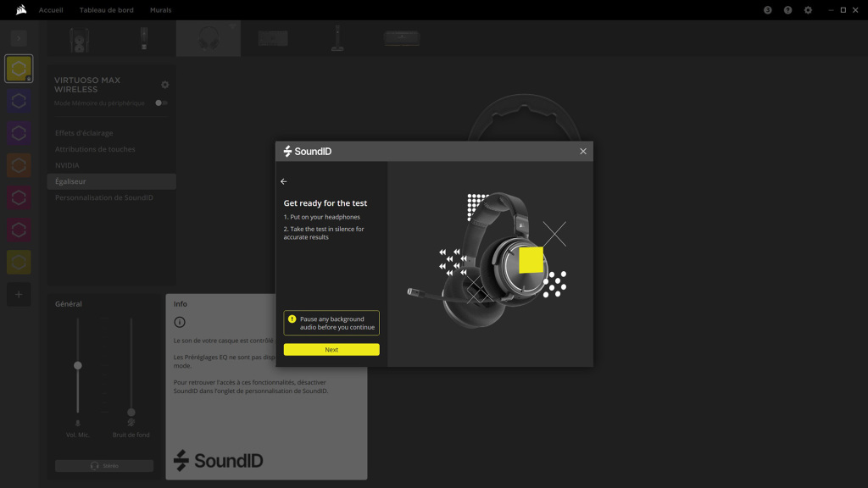Select the yellow profile above the plus button

point(19,262)
